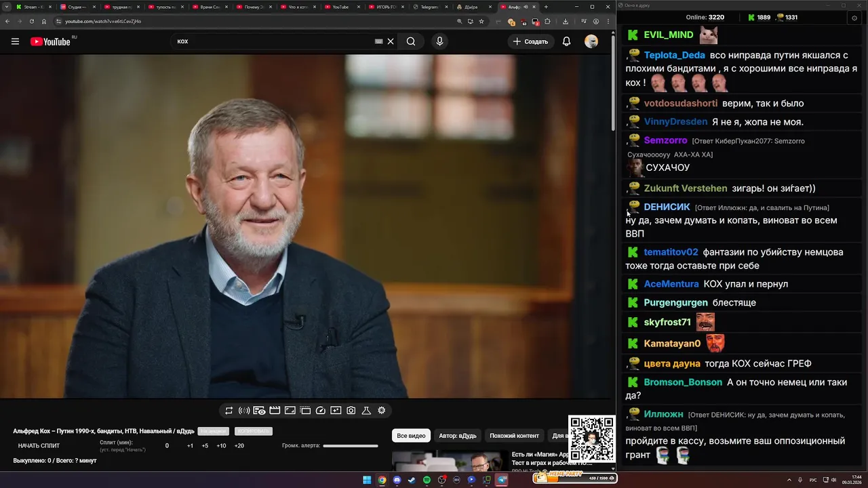Click the browser home button

coord(44,21)
